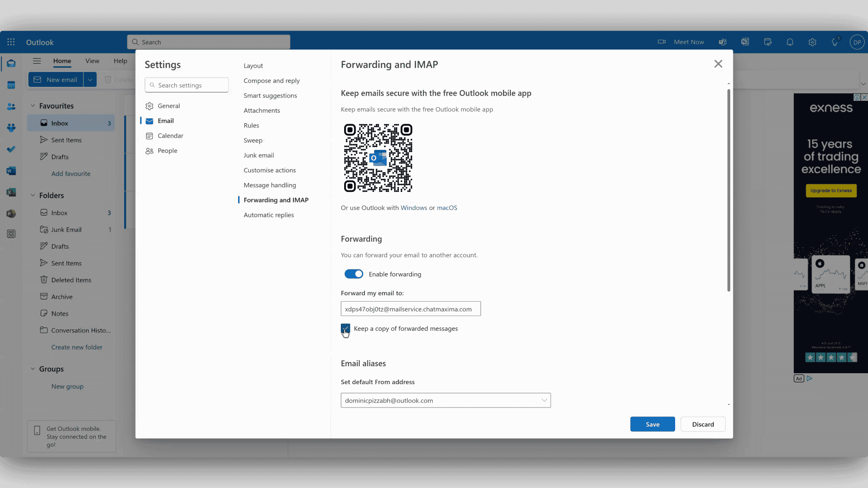868x488 pixels.
Task: Click the Meet Now camera icon
Action: 662,42
